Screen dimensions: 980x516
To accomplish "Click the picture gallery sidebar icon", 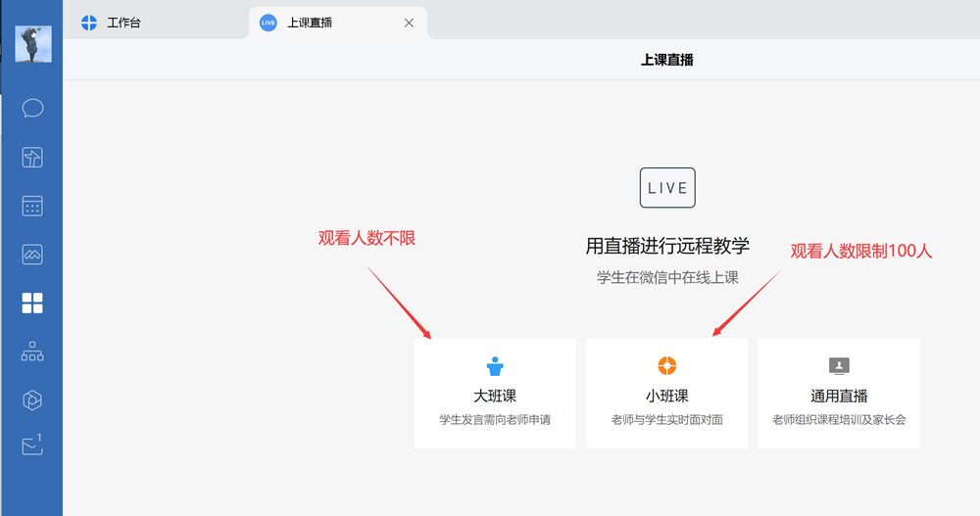I will click(32, 255).
